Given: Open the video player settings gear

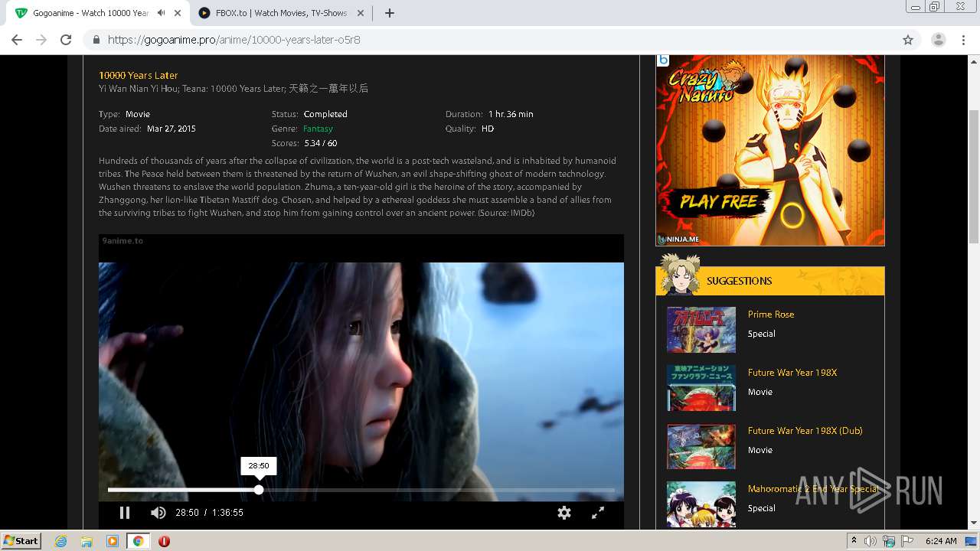Looking at the screenshot, I should click(564, 513).
